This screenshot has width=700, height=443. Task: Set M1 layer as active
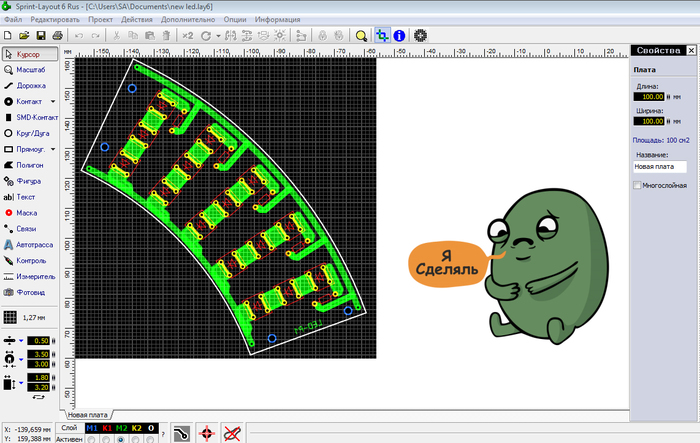coord(92,439)
